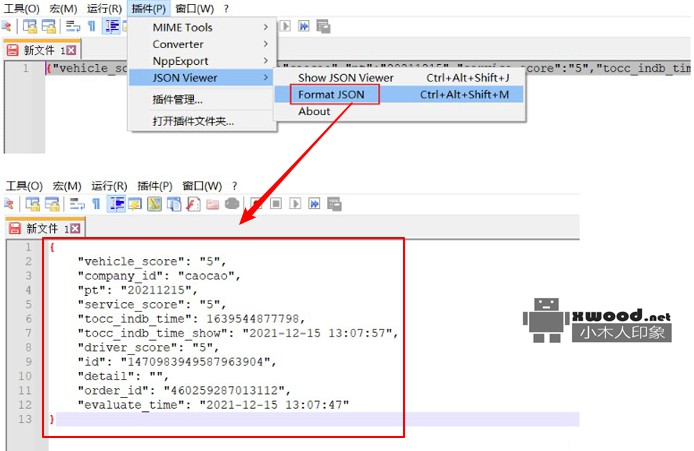Click the "evaluate_time" line
Viewport: 694px width, 451px height.
click(213, 405)
